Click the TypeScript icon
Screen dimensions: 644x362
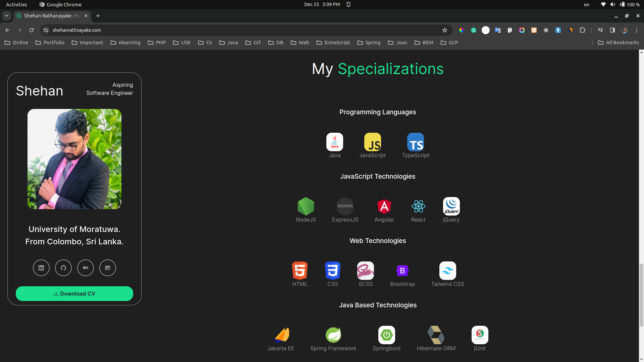pyautogui.click(x=415, y=142)
